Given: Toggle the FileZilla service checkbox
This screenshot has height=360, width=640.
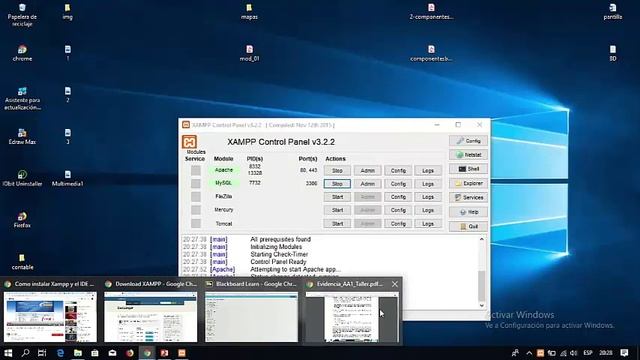Looking at the screenshot, I should point(196,197).
